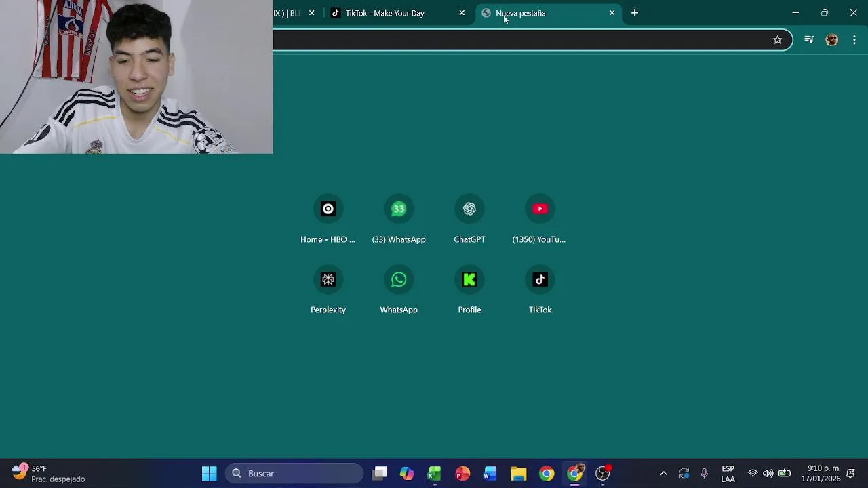The height and width of the screenshot is (488, 868).
Task: Open OBS Studio from the taskbar
Action: [603, 474]
